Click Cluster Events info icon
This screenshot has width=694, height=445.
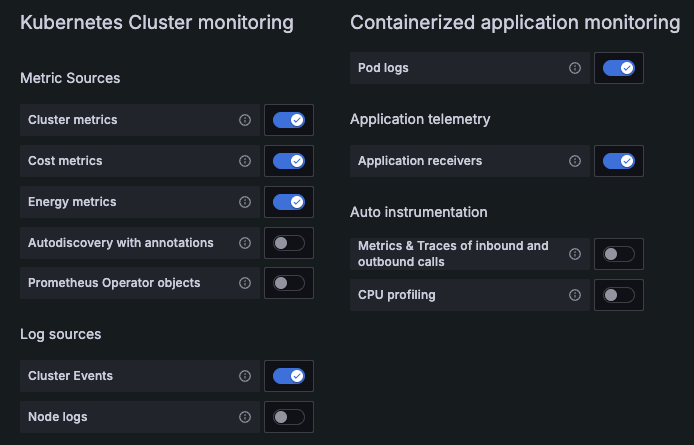point(245,376)
